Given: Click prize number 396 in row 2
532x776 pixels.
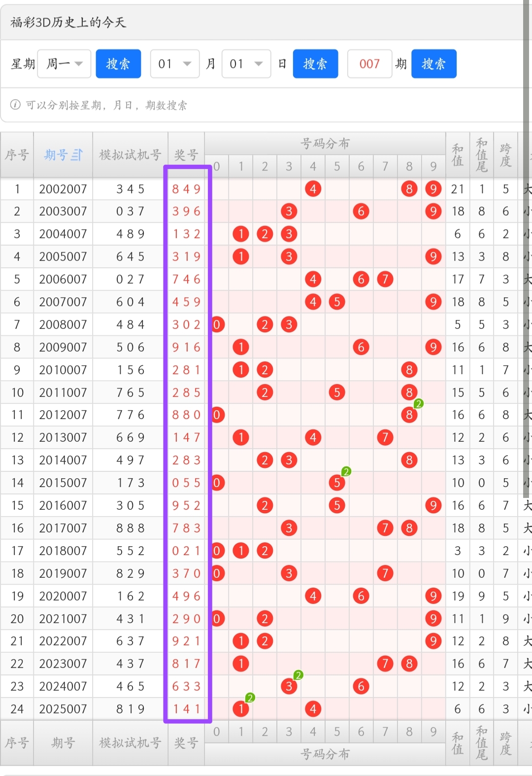Looking at the screenshot, I should click(x=186, y=212).
